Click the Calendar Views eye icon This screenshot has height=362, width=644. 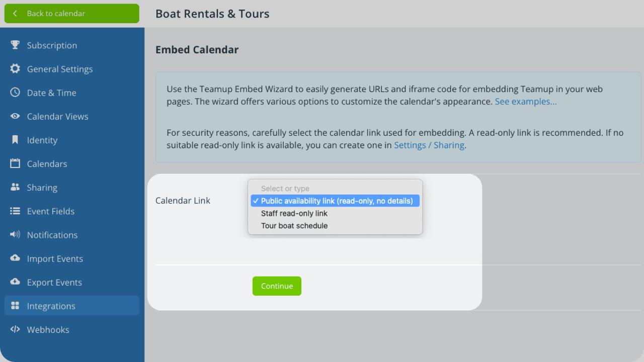[x=15, y=116]
